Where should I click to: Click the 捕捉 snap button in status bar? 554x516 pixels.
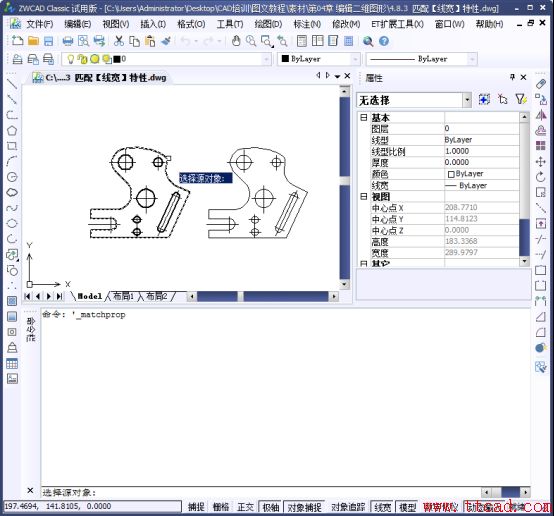pos(196,507)
